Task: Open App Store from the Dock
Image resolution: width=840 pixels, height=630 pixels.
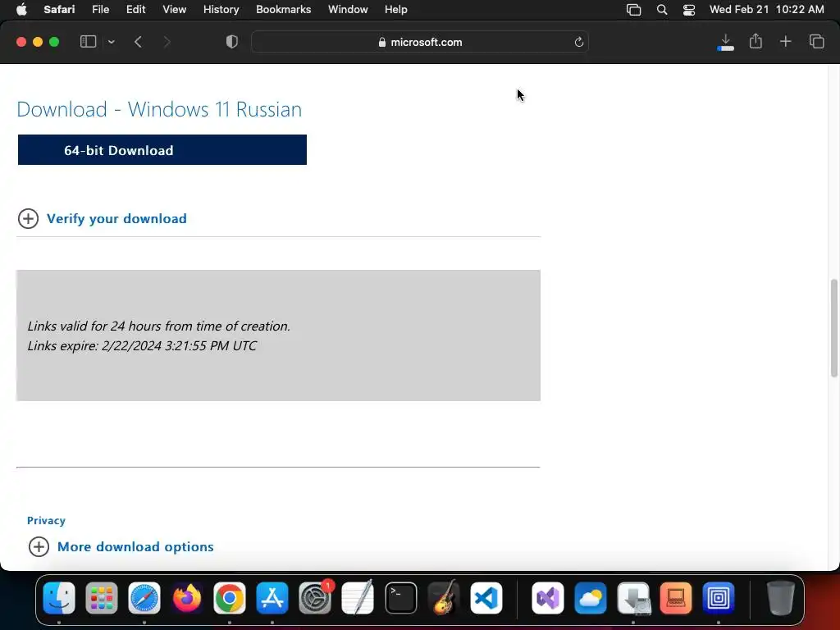Action: pos(272,598)
